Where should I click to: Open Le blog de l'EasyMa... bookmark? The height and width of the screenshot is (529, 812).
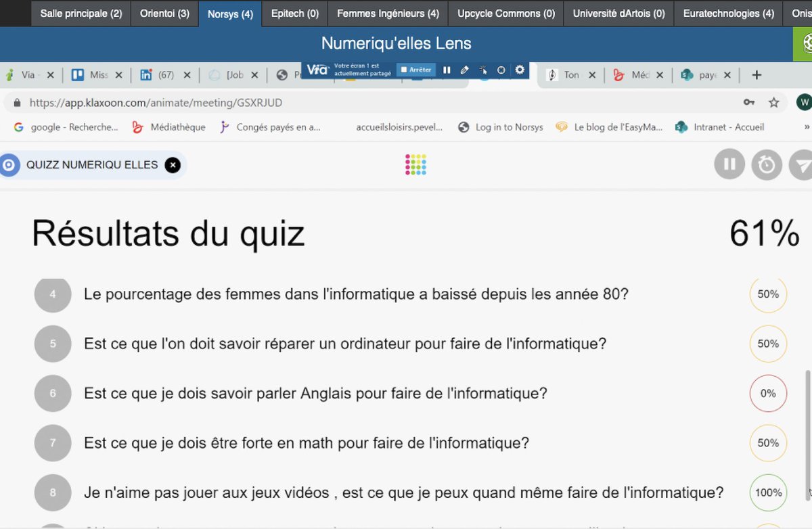pos(609,127)
